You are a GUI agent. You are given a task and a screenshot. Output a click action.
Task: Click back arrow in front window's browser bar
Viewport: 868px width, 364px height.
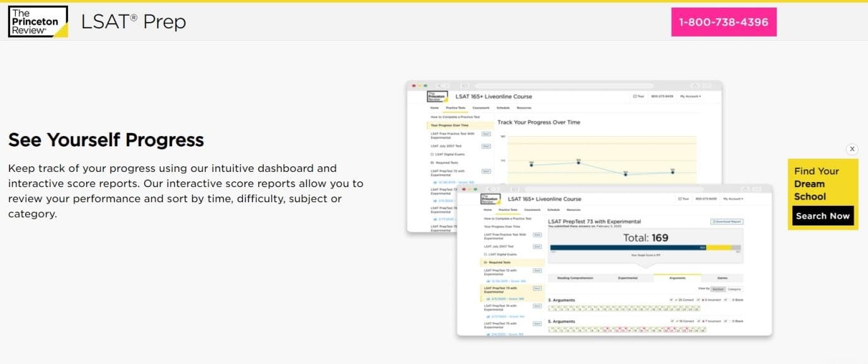point(489,189)
